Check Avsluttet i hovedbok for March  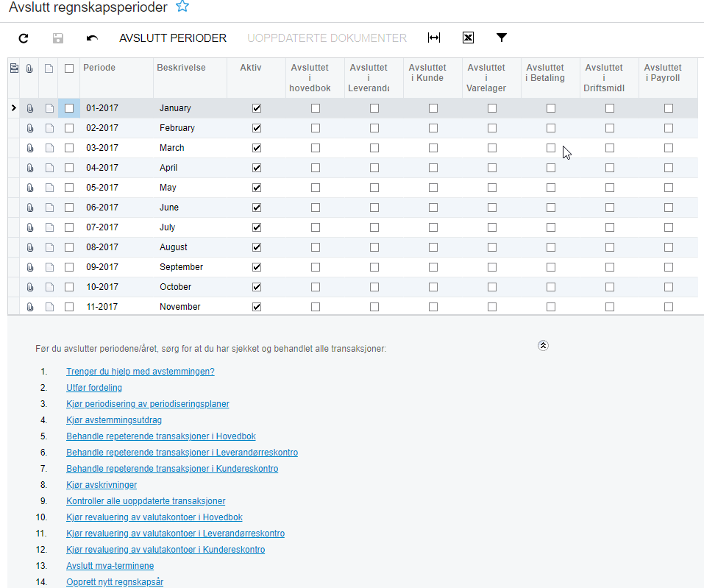click(316, 148)
